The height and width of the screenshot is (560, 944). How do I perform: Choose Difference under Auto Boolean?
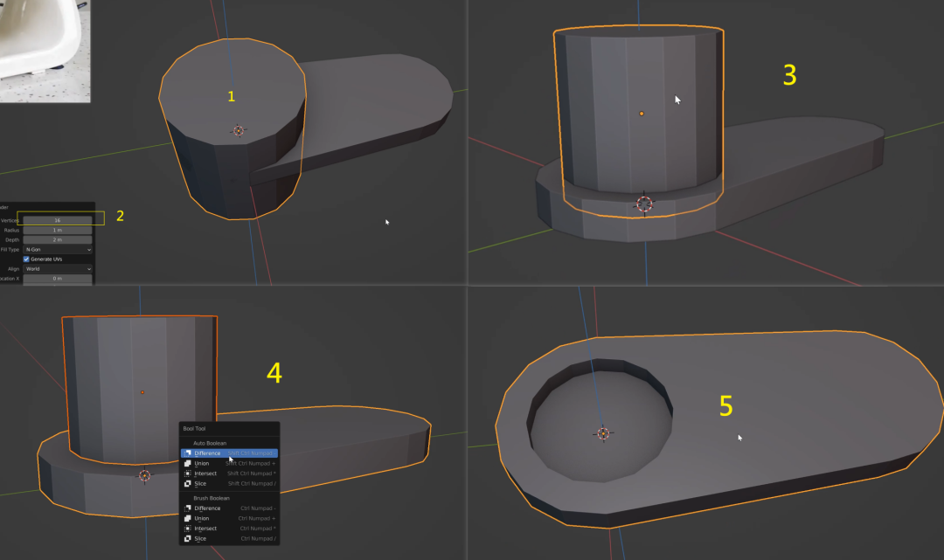[229, 453]
